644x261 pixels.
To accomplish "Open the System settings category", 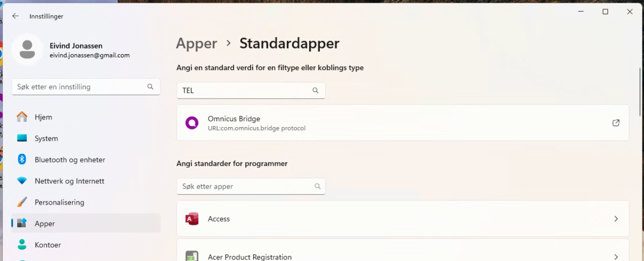I will (x=46, y=138).
